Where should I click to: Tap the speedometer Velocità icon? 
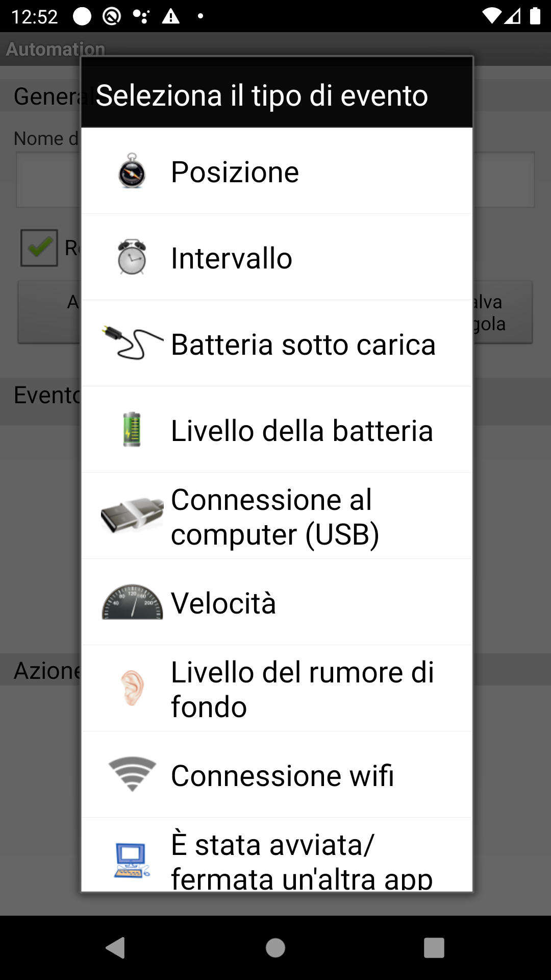point(132,602)
